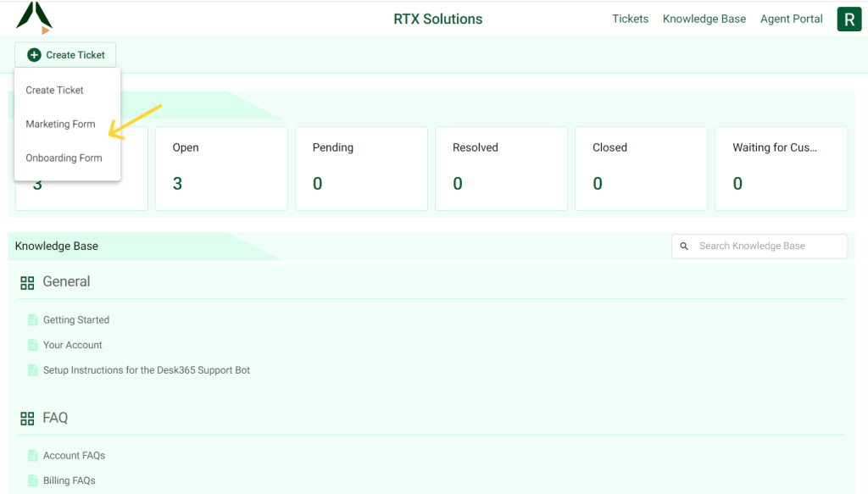This screenshot has height=494, width=868.
Task: Click the document icon next to Getting Started
Action: click(32, 319)
